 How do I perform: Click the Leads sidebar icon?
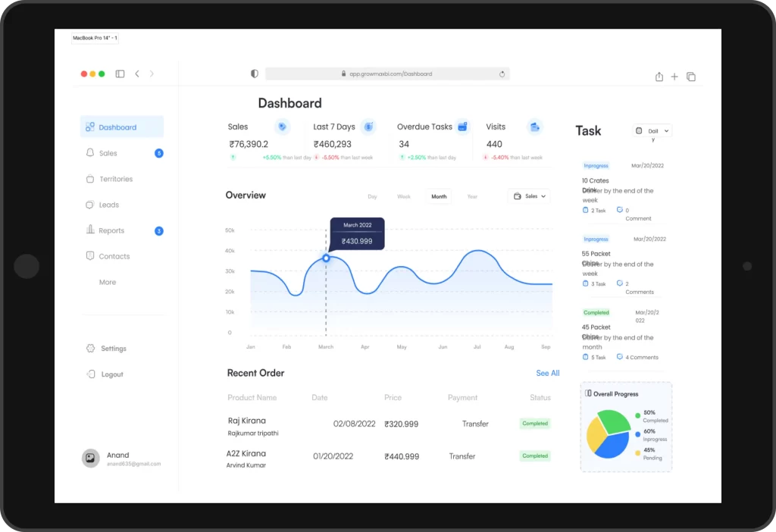tap(90, 205)
